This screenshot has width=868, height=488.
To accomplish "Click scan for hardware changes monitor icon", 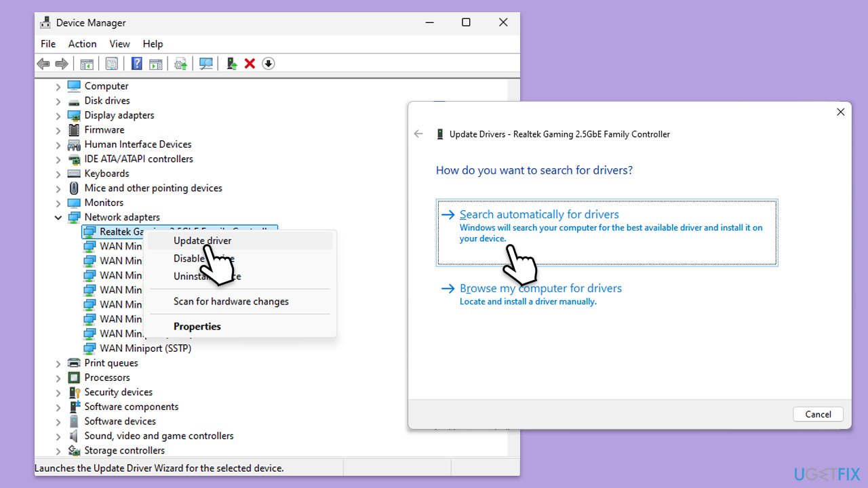I will point(206,64).
